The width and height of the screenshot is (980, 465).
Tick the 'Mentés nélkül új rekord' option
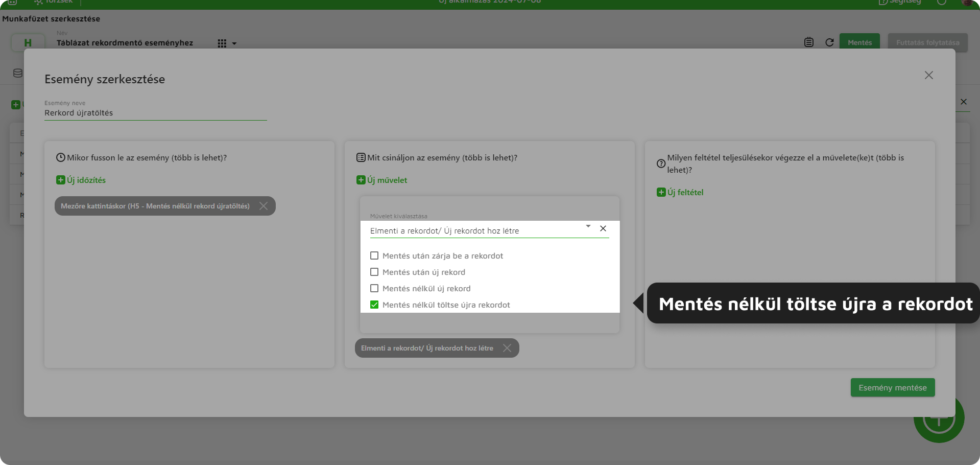(374, 288)
